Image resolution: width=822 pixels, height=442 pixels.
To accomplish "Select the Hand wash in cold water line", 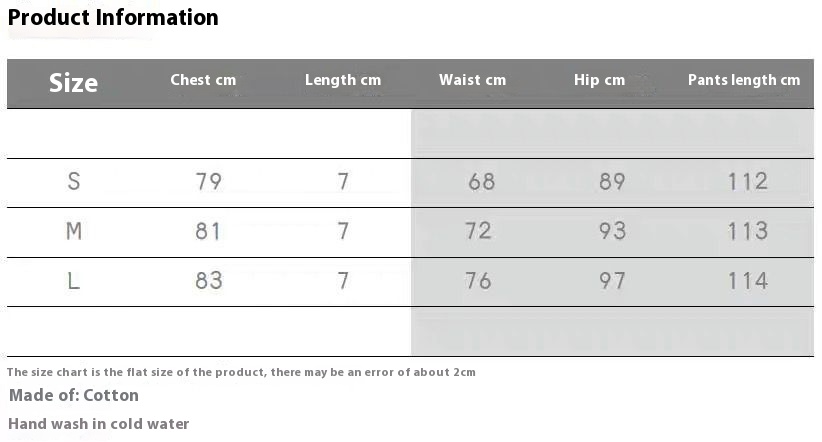I will click(x=99, y=424).
